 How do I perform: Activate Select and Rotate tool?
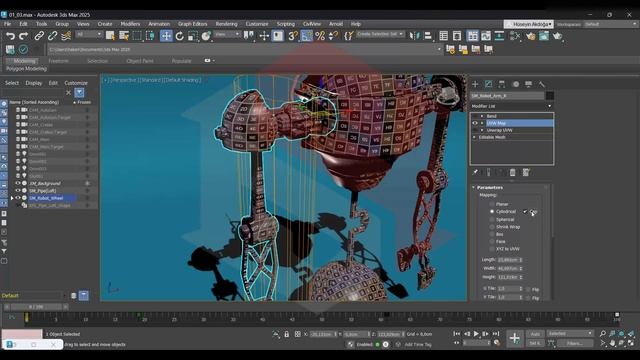(180, 36)
